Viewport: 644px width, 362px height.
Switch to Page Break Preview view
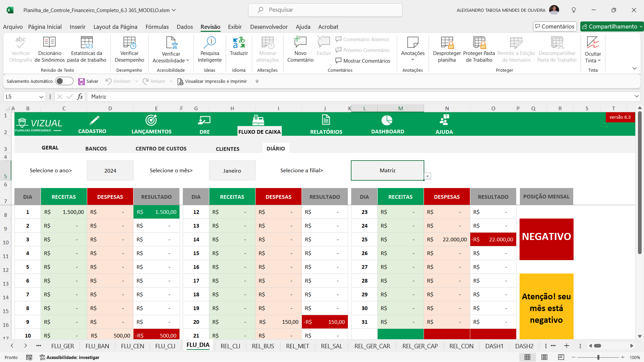click(x=561, y=357)
